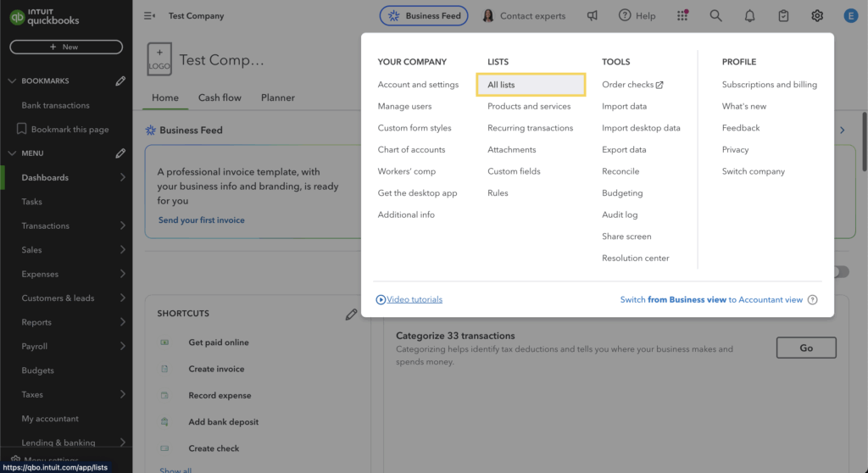Click the + New button
The width and height of the screenshot is (868, 473).
[x=66, y=47]
